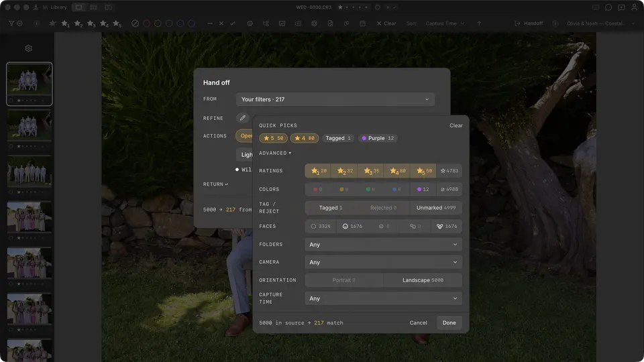Click the Done button
The image size is (644, 362).
[x=449, y=322]
